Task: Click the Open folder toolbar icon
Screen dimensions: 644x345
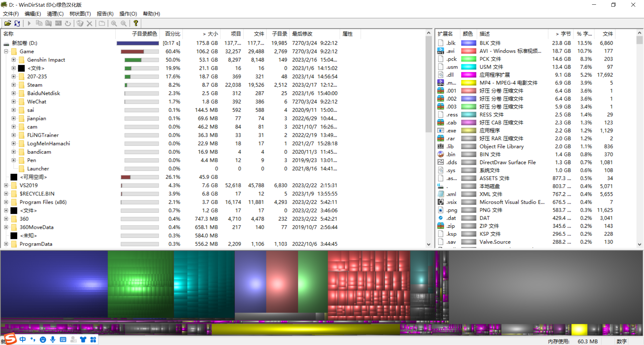Action: click(x=7, y=23)
